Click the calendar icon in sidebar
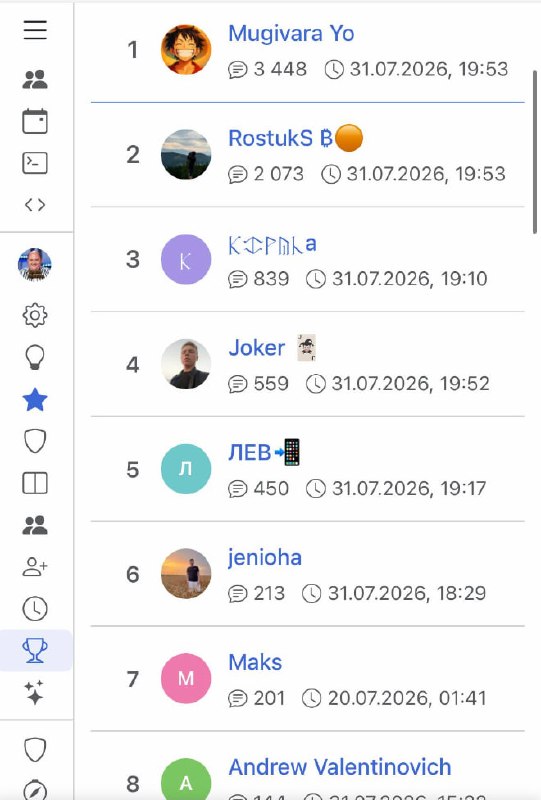Screen dimensions: 541x800 (35, 121)
